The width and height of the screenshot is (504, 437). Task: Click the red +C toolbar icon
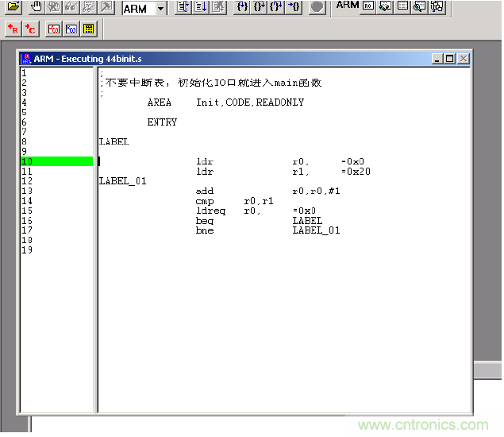(x=30, y=29)
